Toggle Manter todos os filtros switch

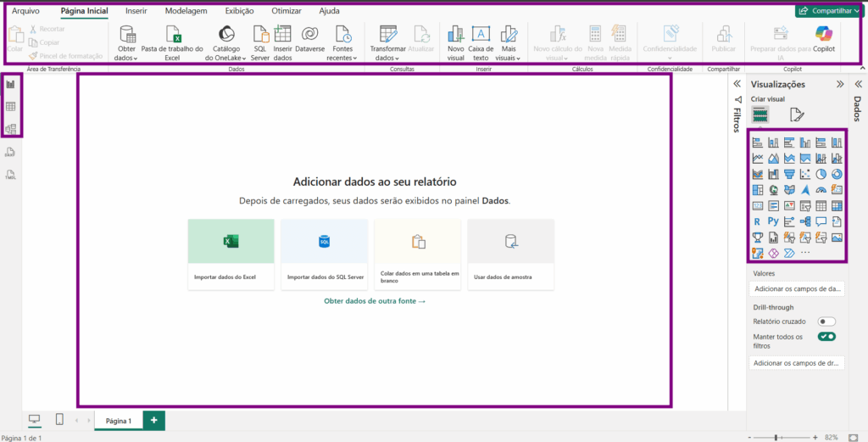pyautogui.click(x=826, y=336)
